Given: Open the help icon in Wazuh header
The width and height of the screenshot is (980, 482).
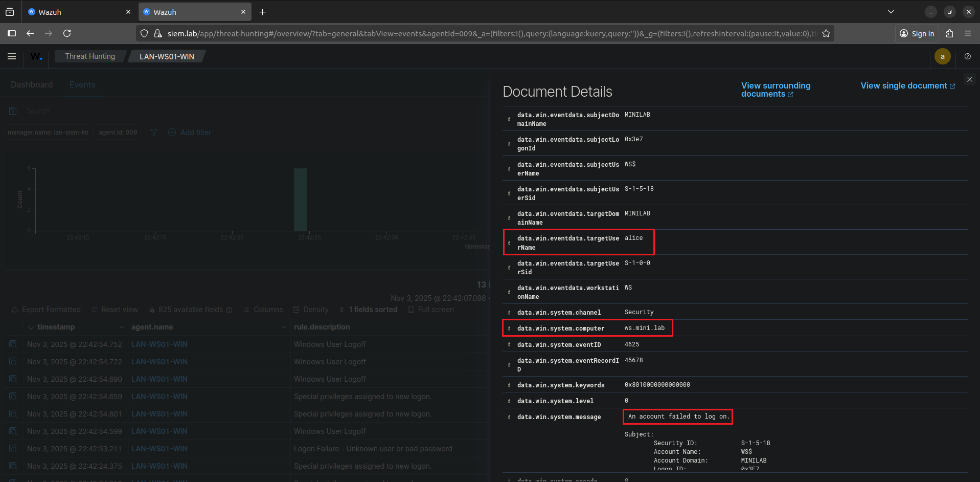Looking at the screenshot, I should point(967,56).
